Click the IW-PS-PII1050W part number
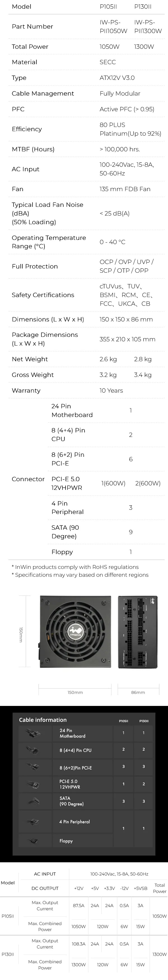 (113, 27)
